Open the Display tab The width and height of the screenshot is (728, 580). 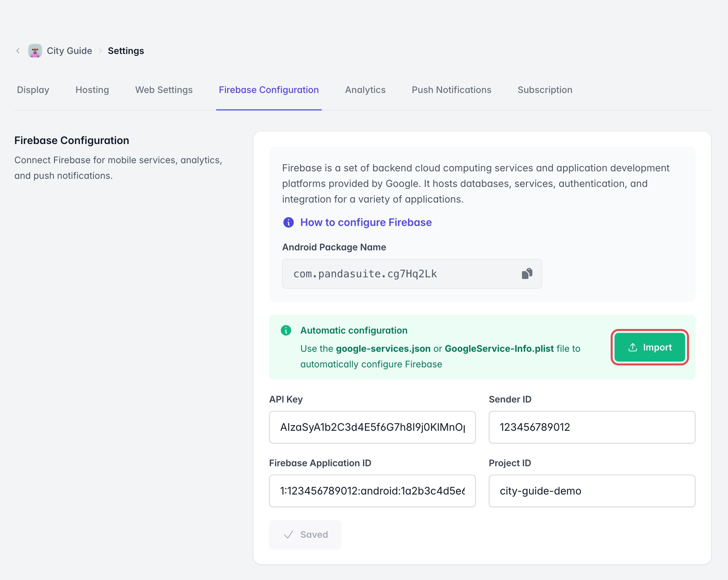point(33,90)
